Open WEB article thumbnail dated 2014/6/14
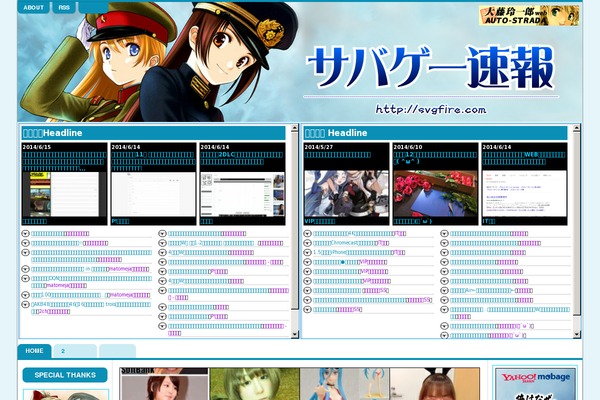 point(524,193)
